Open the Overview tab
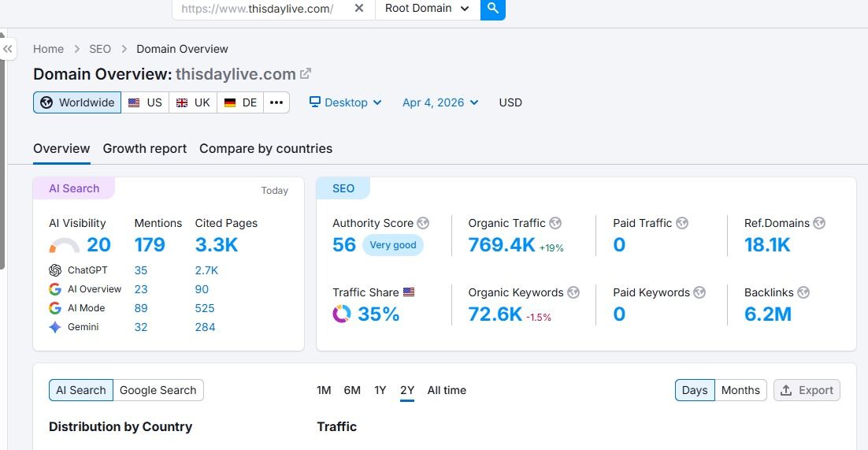 click(x=61, y=148)
